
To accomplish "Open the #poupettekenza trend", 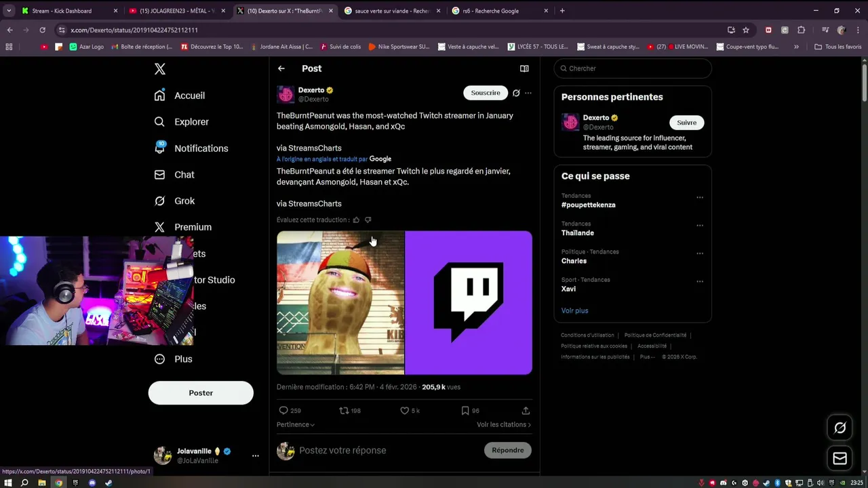I will coord(589,205).
